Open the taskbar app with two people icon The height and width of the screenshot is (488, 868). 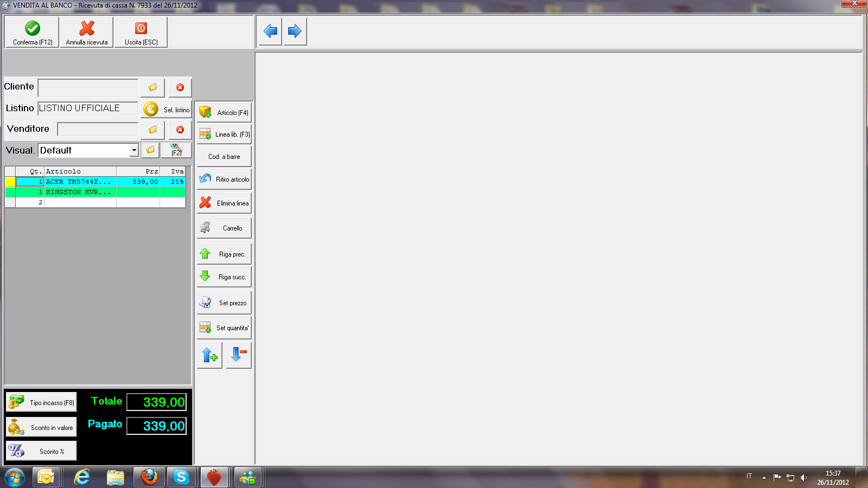tap(248, 477)
